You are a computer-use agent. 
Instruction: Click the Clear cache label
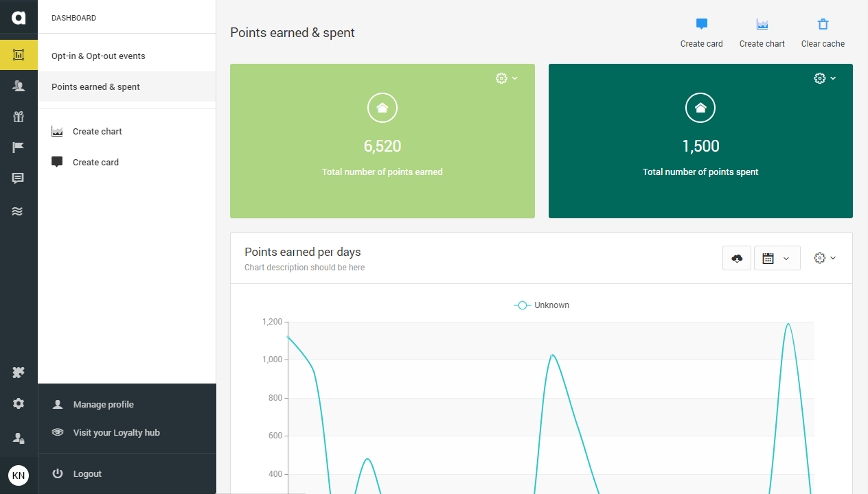click(x=823, y=44)
